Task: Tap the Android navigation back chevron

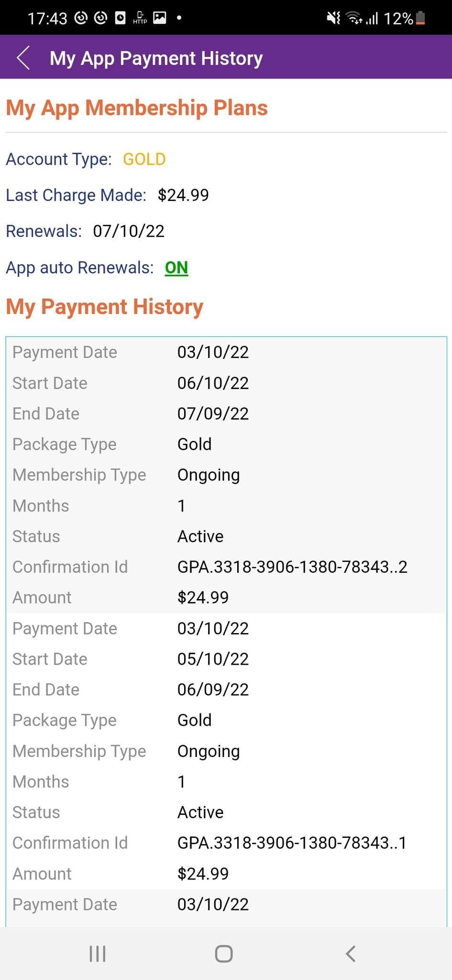Action: tap(351, 953)
